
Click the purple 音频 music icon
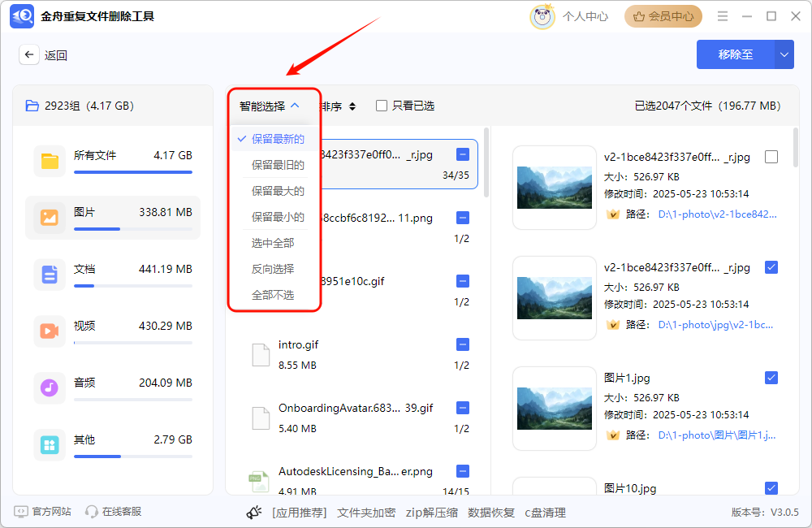(x=50, y=387)
